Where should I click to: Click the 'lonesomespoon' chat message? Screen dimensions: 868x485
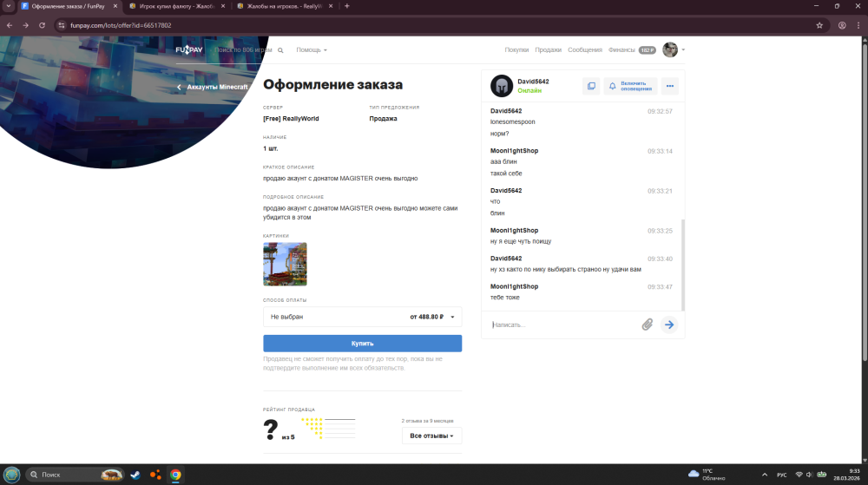coord(513,121)
